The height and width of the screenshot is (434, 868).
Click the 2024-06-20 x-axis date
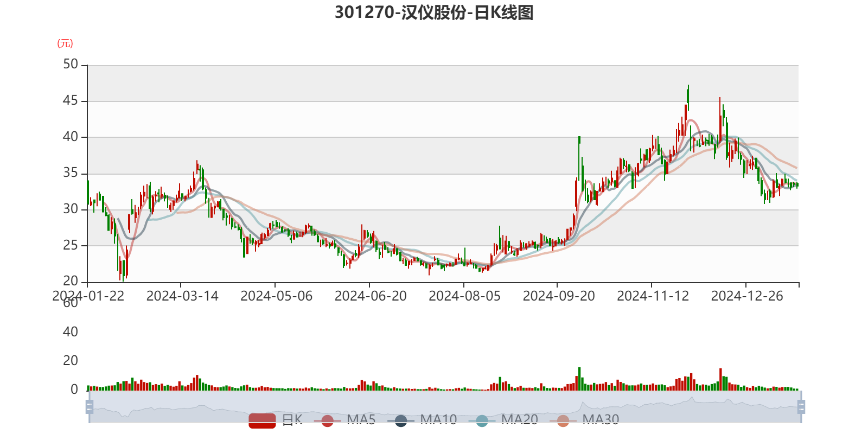(371, 296)
